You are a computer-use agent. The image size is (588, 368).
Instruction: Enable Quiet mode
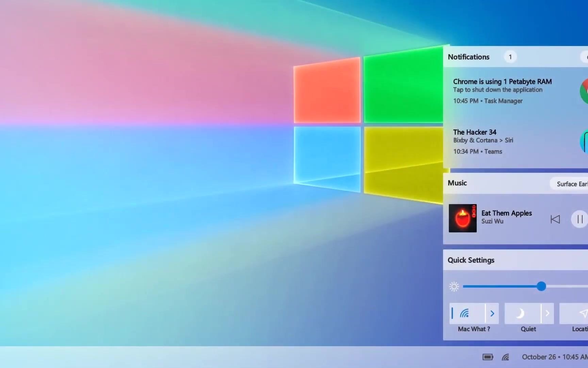pos(520,313)
